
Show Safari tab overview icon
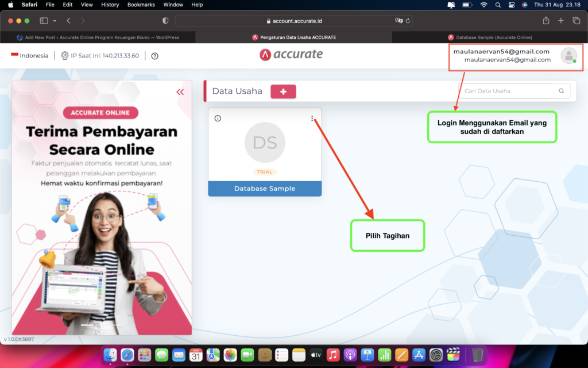click(x=577, y=21)
